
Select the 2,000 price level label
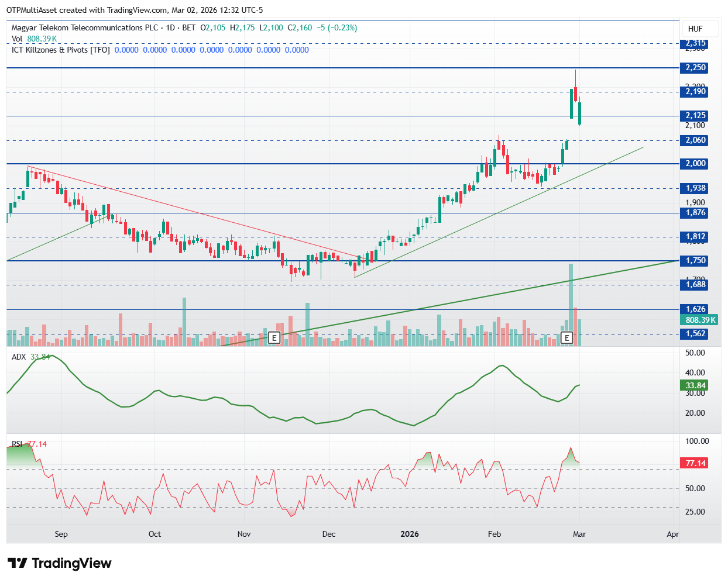click(x=696, y=164)
